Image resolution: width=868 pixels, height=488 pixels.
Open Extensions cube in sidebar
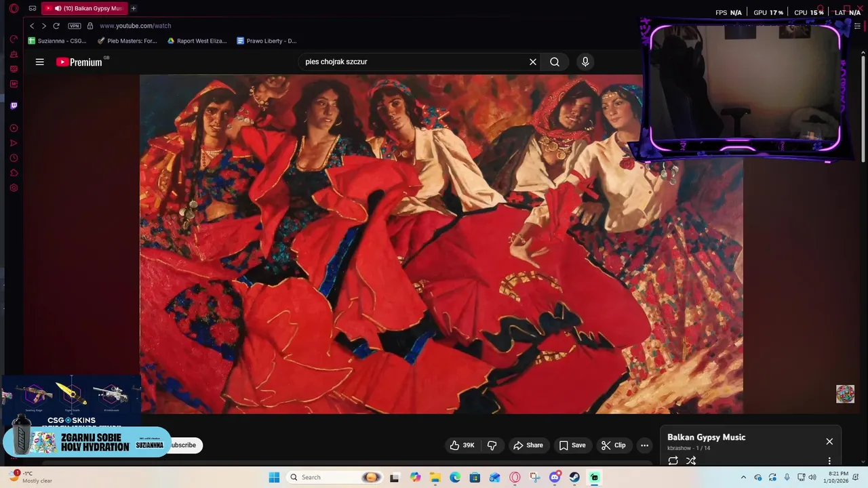14,173
